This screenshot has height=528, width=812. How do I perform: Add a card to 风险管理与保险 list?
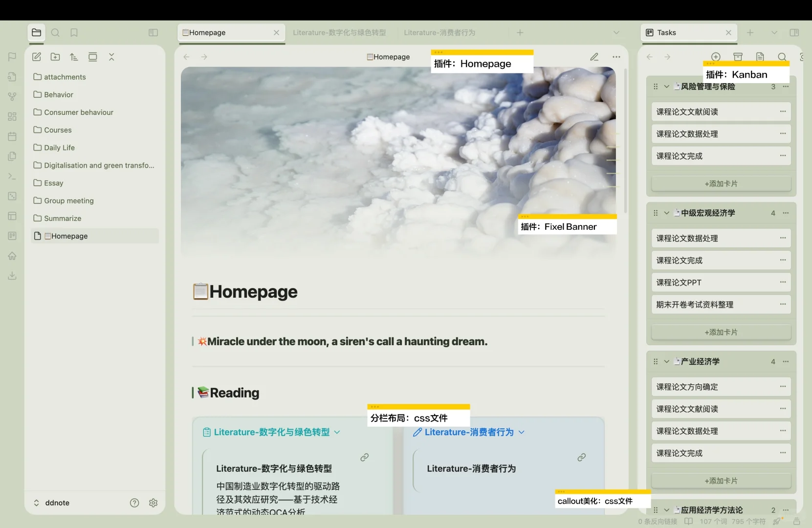(x=721, y=184)
